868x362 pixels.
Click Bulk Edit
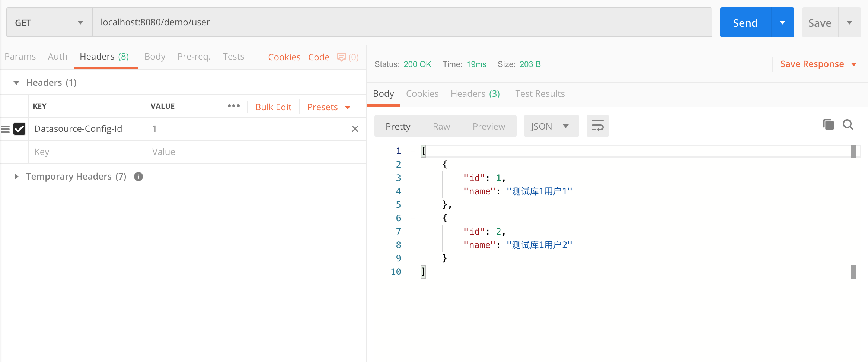tap(273, 107)
